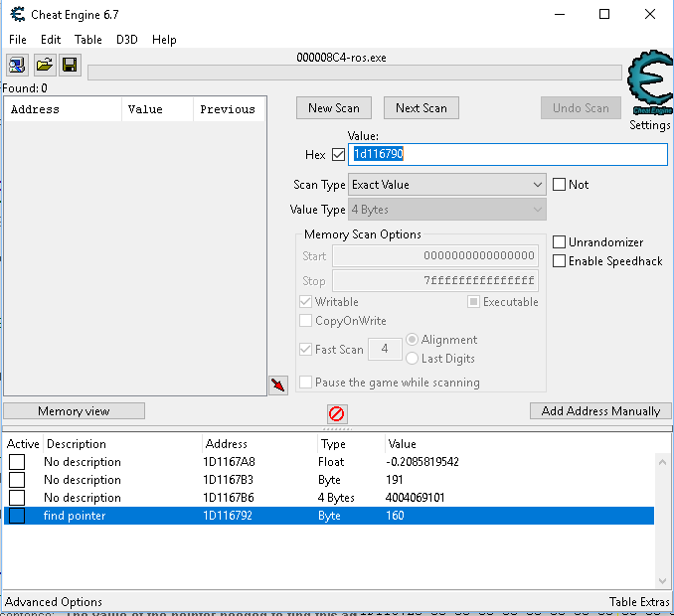Select the find pointer description
Screen dimensions: 674x616
[75, 516]
